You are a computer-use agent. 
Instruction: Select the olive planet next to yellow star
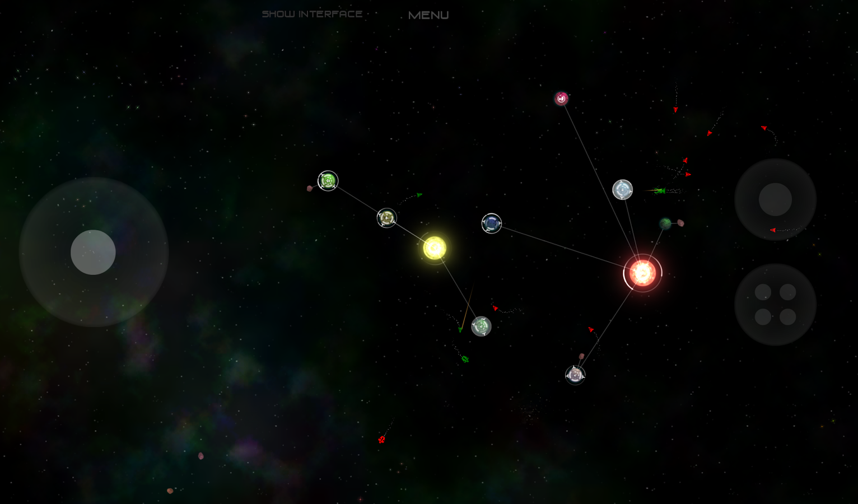pos(386,217)
